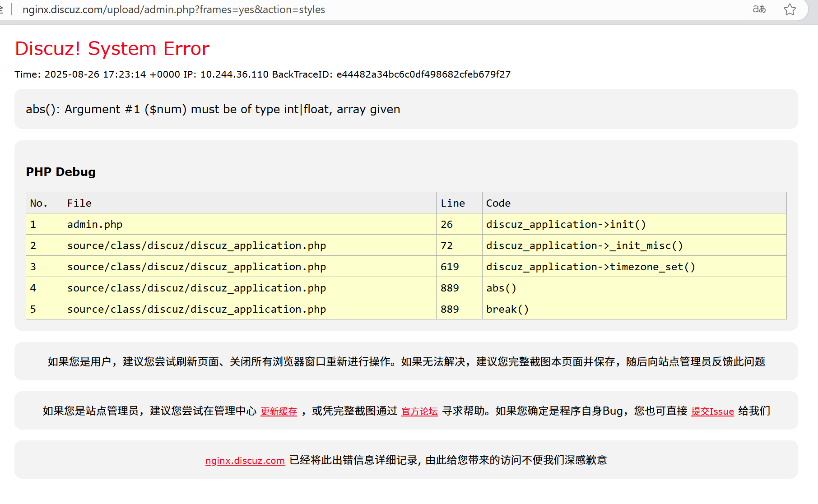Viewport: 818px width, 504px height.
Task: Select the abs() argument error message text
Action: [213, 109]
